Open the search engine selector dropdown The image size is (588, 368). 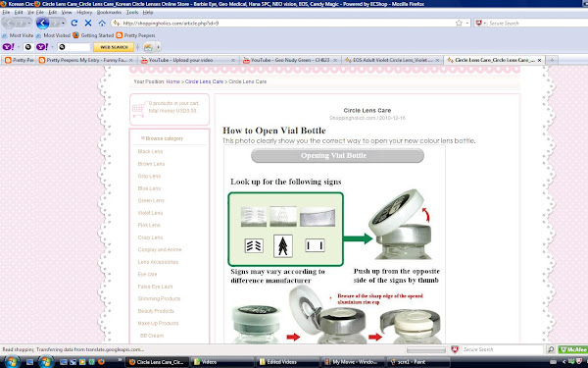(481, 24)
